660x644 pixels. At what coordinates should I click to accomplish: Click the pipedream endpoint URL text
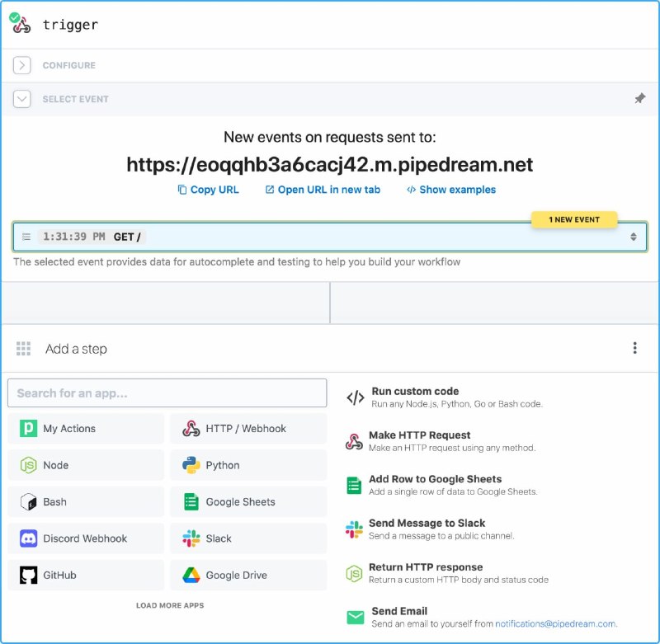(329, 164)
